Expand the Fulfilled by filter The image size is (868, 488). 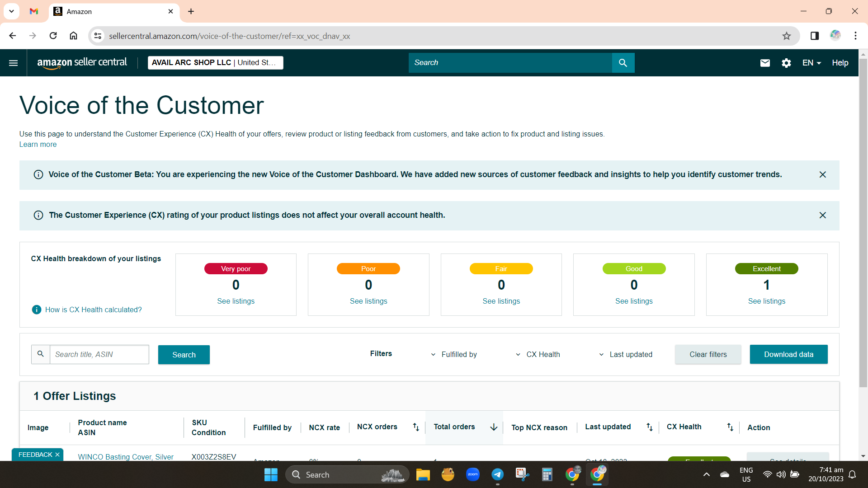[x=453, y=354]
